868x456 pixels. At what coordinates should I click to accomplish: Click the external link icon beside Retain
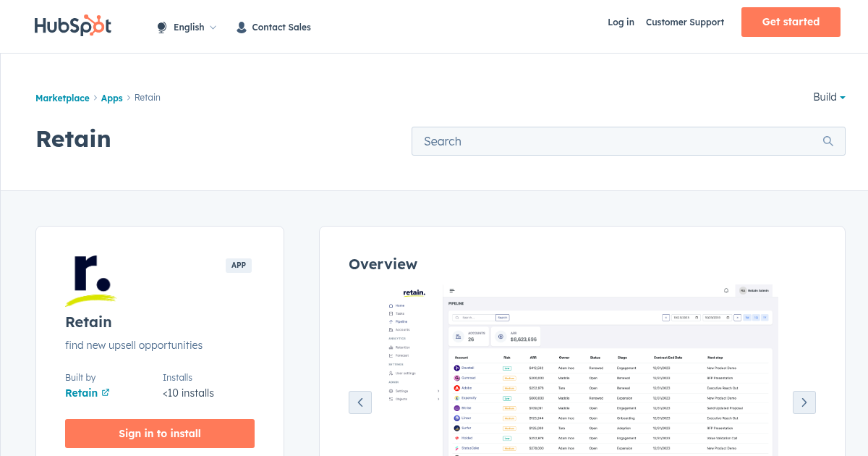click(106, 392)
